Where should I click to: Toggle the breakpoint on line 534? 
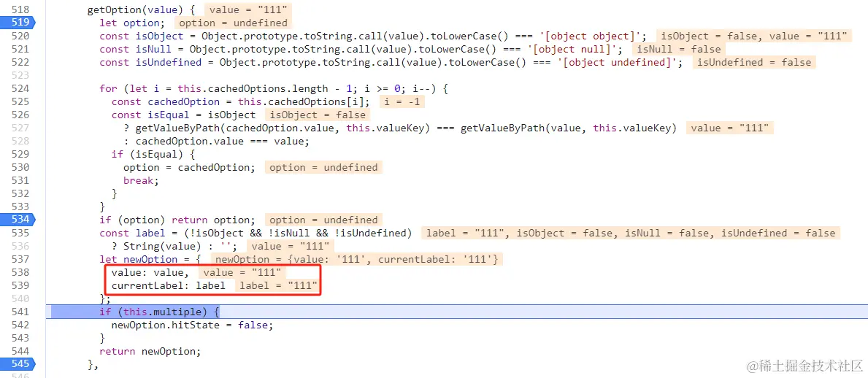point(20,220)
